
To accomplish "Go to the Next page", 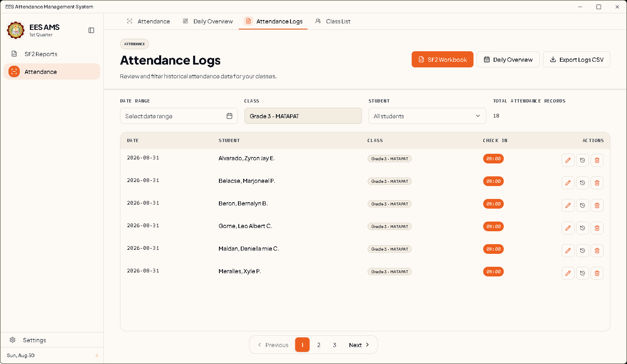I will point(359,345).
